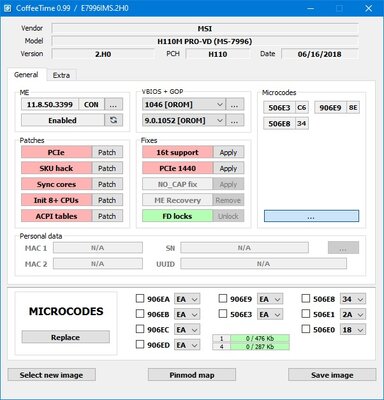Click the green FD locks indicator
Viewport: 384px width, 400px height.
click(x=177, y=216)
